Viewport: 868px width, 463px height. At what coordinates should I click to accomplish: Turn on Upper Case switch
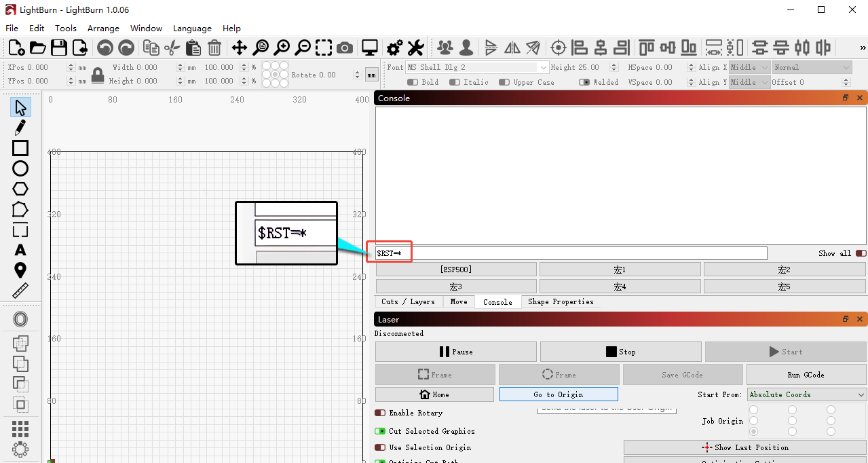[x=504, y=82]
